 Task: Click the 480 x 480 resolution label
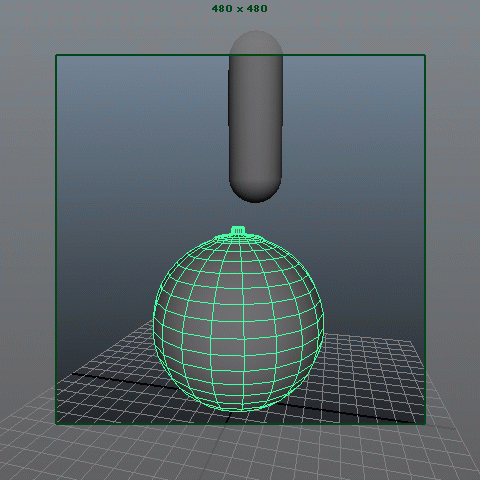[239, 8]
